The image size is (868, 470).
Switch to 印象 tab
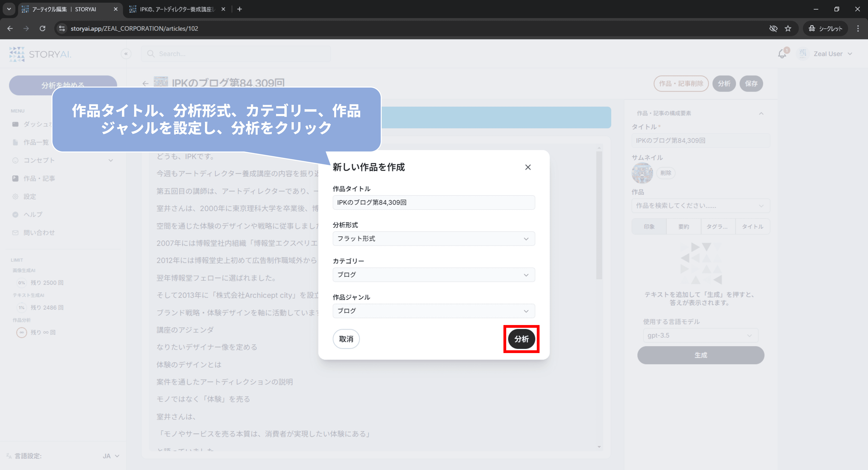tap(649, 226)
